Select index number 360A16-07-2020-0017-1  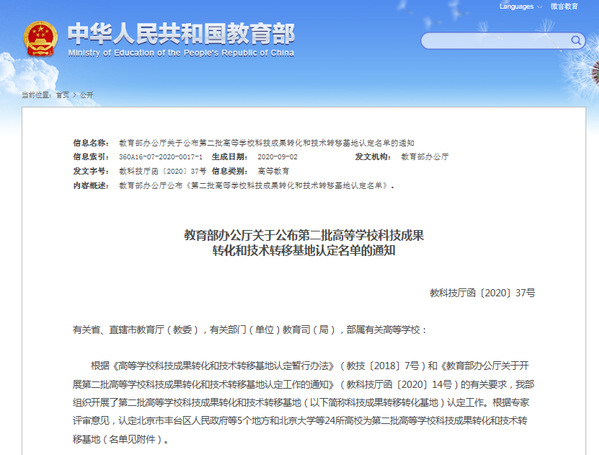click(160, 157)
